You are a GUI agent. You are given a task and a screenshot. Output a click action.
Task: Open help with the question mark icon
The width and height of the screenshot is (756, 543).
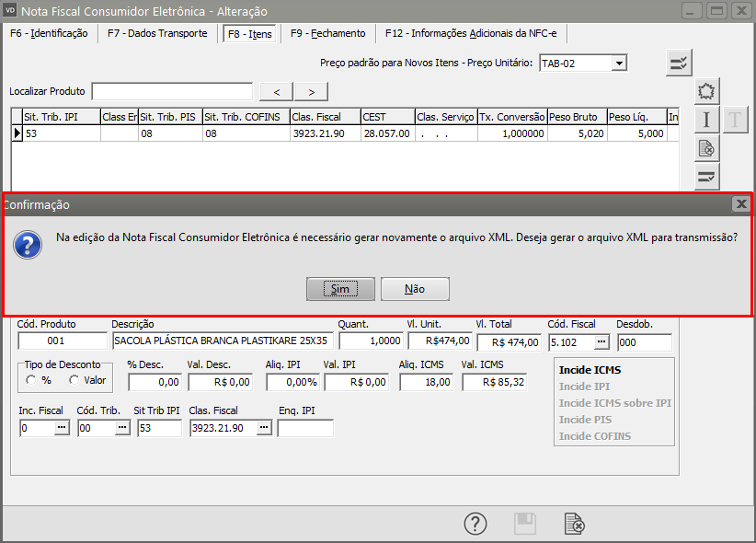[x=475, y=524]
